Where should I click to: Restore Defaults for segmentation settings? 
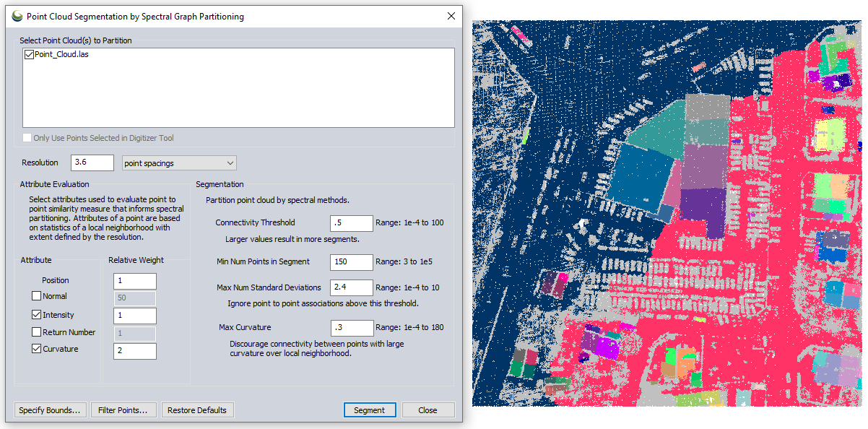click(197, 410)
